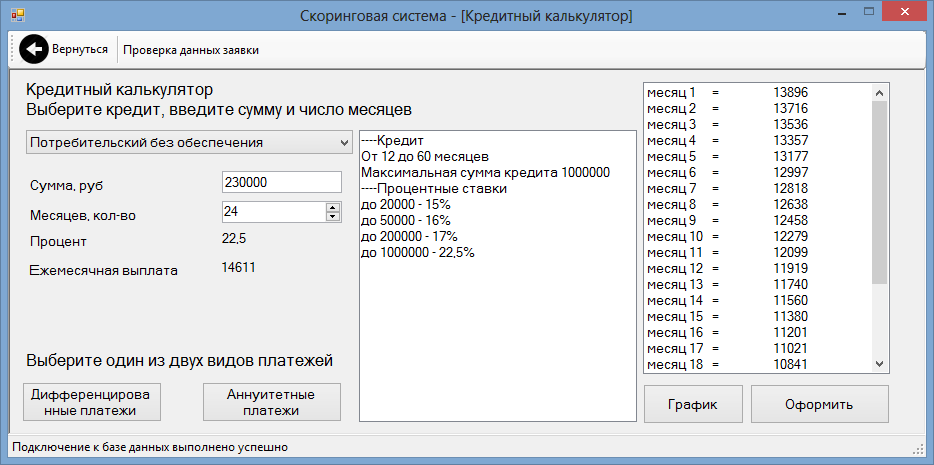
Task: Click the Сумма, руб input field
Action: [x=281, y=183]
